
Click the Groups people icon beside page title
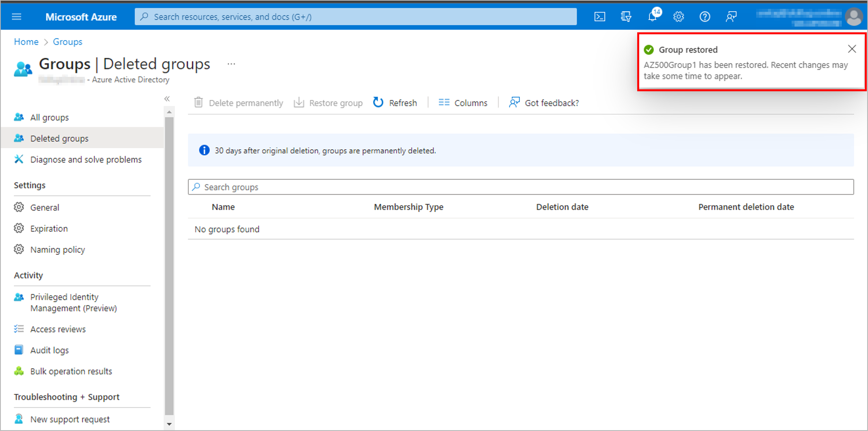coord(23,69)
